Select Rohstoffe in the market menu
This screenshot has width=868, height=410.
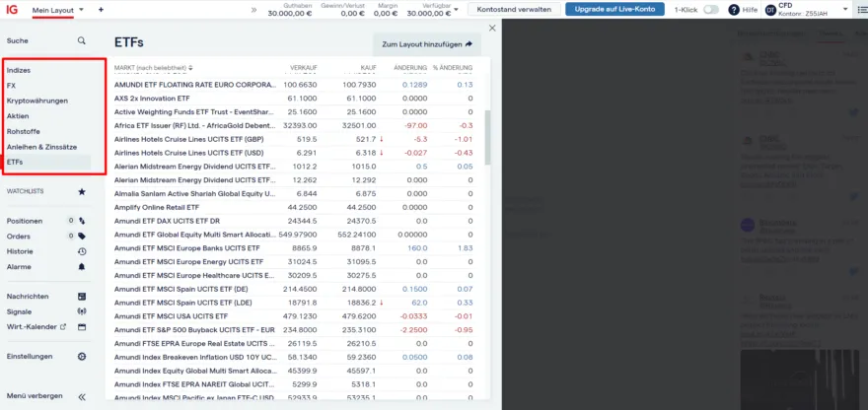point(24,131)
